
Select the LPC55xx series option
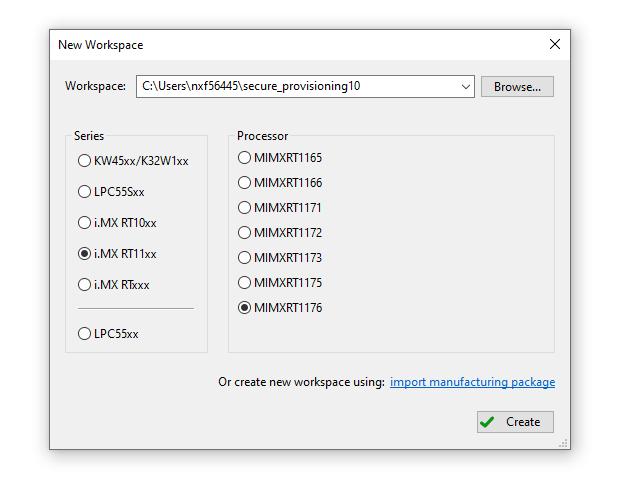(85, 333)
